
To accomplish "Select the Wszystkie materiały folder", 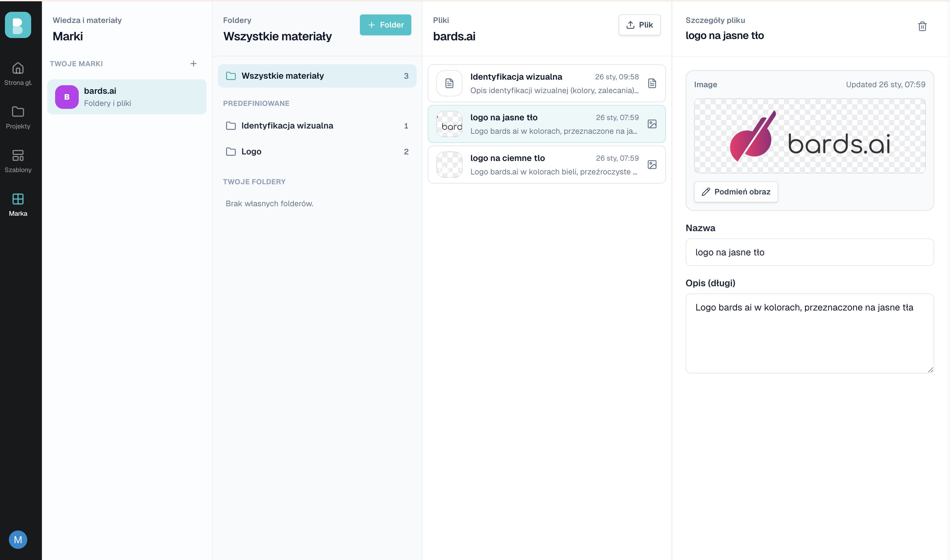I will pos(282,75).
